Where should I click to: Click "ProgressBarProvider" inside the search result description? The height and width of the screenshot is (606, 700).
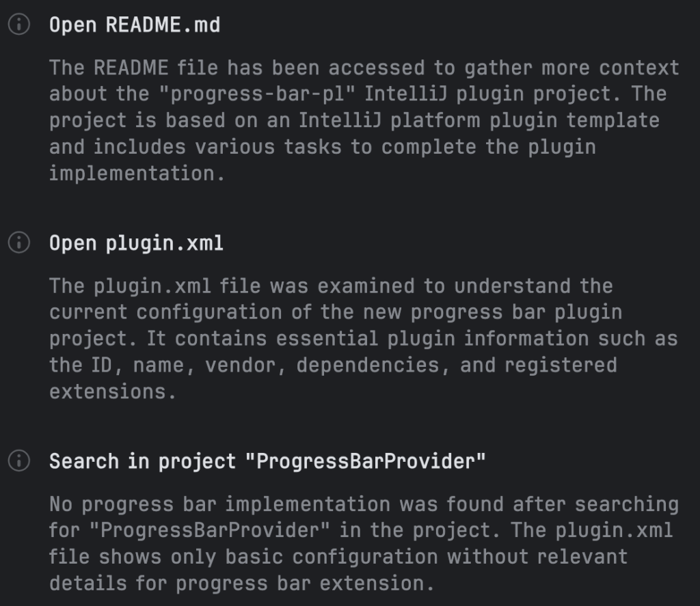228,530
